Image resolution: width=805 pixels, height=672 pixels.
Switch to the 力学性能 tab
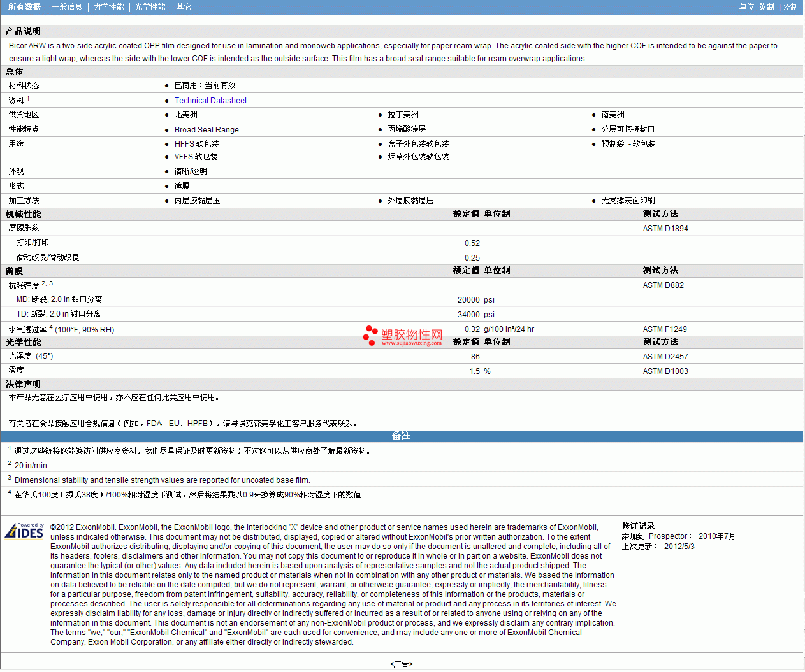coord(109,7)
